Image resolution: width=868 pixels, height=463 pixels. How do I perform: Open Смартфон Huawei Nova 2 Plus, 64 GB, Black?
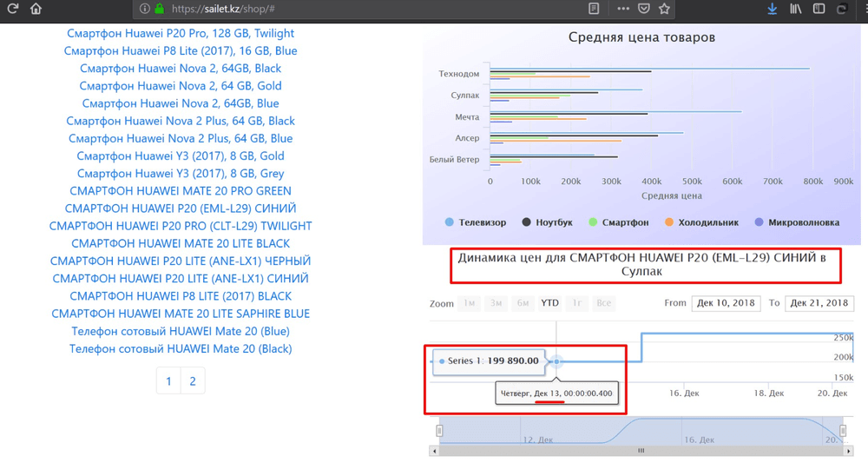[181, 121]
